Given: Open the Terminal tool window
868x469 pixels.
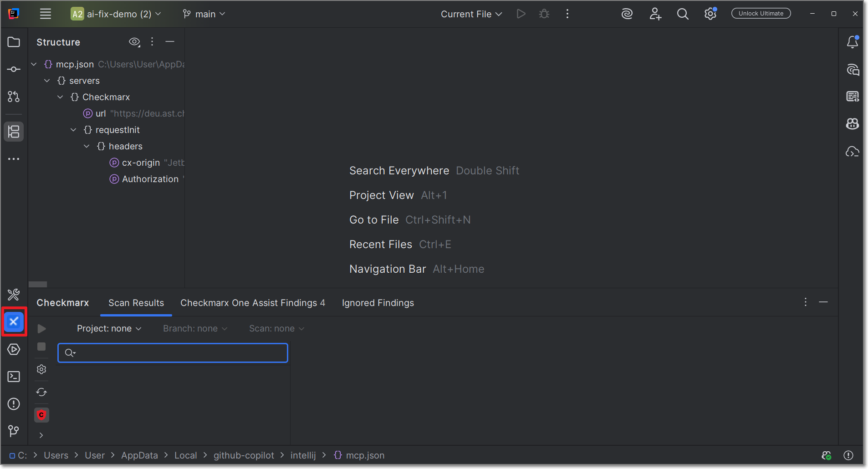Looking at the screenshot, I should pos(14,377).
